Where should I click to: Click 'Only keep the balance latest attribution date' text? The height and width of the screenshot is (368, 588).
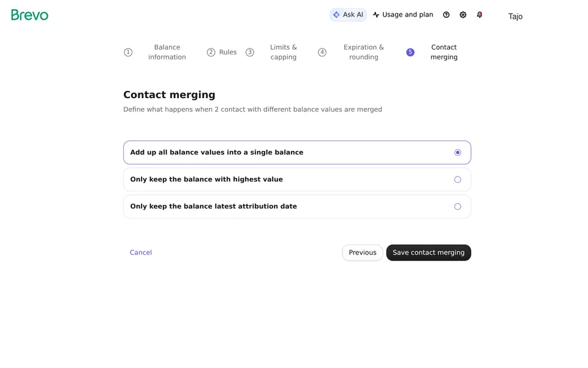pyautogui.click(x=213, y=207)
